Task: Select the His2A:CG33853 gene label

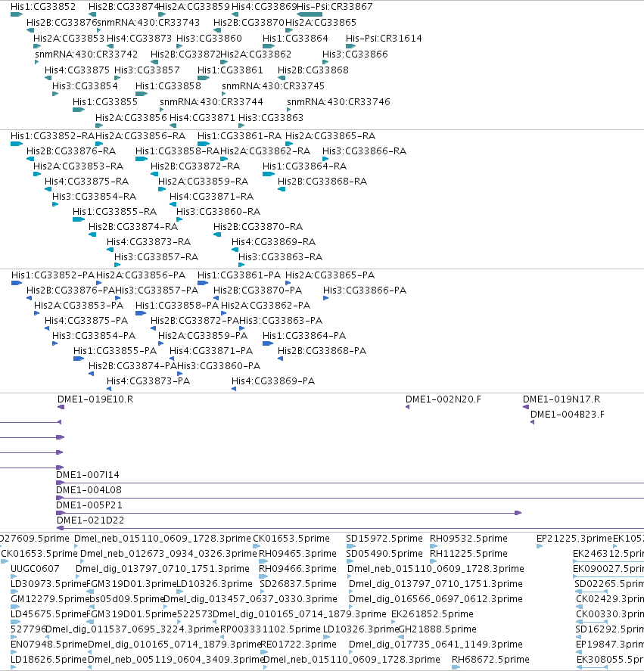Action: point(69,39)
